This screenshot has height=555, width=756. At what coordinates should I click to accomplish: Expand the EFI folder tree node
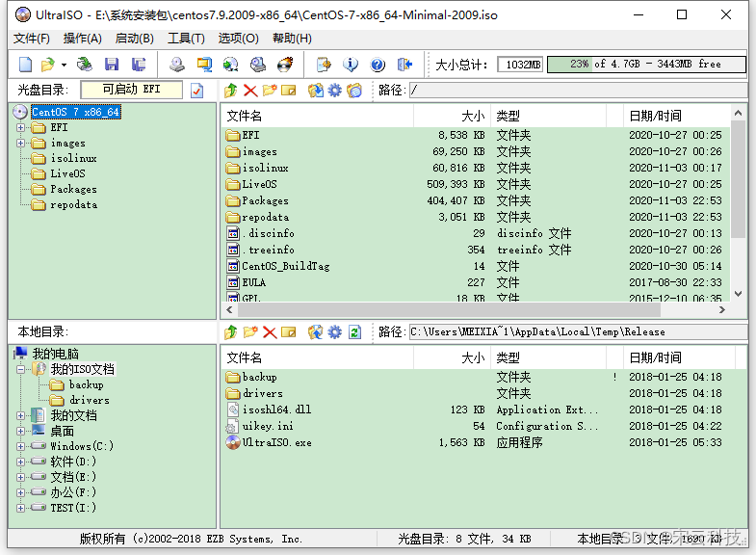click(21, 128)
